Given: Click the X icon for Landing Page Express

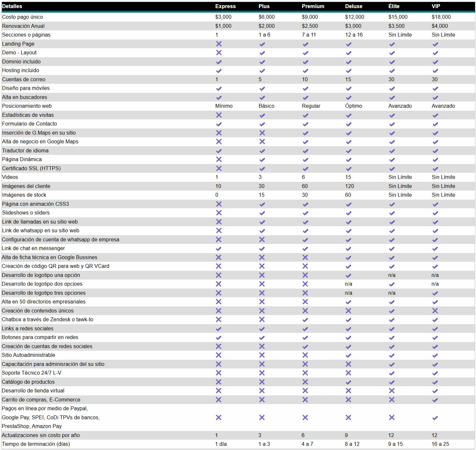Looking at the screenshot, I should click(x=219, y=44).
